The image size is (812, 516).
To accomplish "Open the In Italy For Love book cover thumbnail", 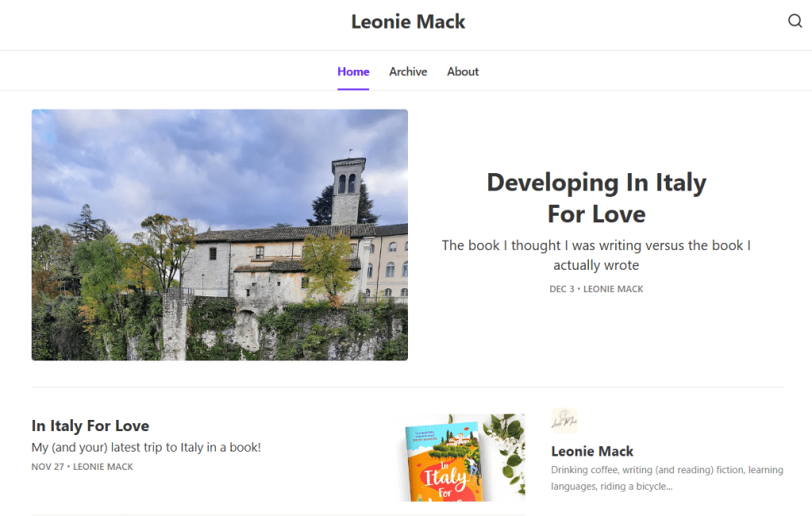I will pyautogui.click(x=463, y=457).
